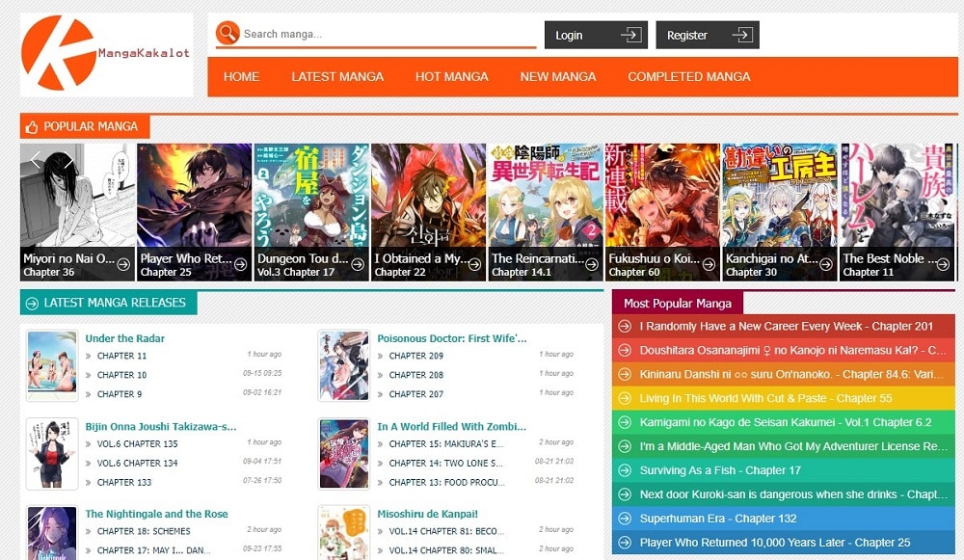Click the Login button
This screenshot has height=560, width=964.
click(596, 35)
